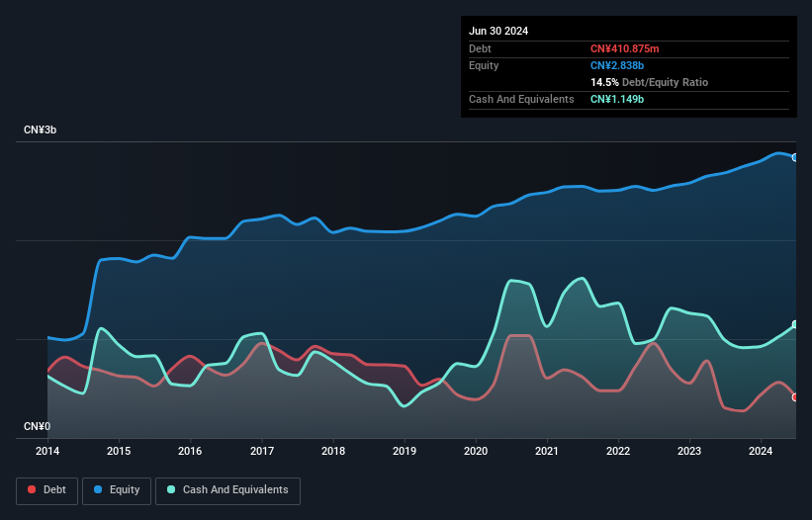This screenshot has width=812, height=520.
Task: Click the blue Equity line endpoint marker
Action: (794, 157)
